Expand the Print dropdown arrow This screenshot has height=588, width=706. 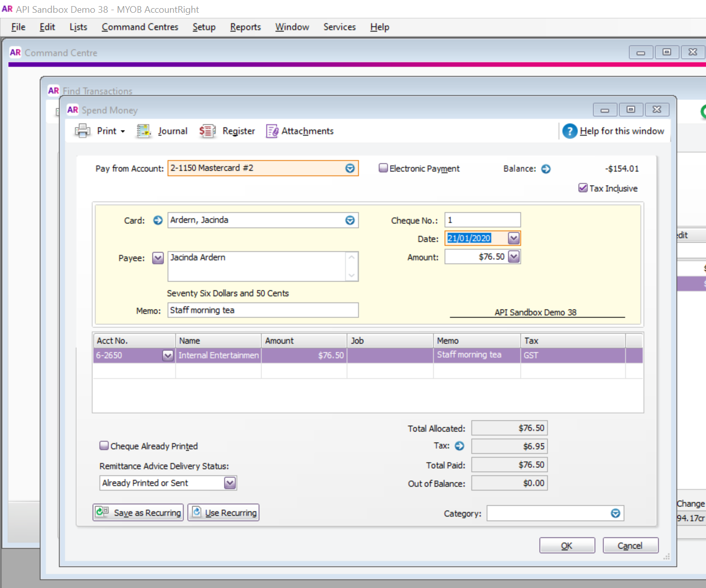[x=123, y=132]
